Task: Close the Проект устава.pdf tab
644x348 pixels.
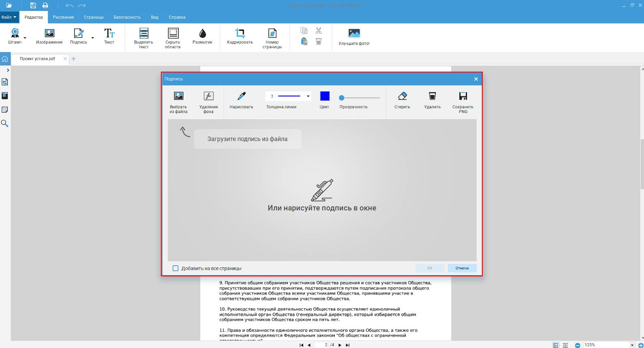Action: (65, 59)
